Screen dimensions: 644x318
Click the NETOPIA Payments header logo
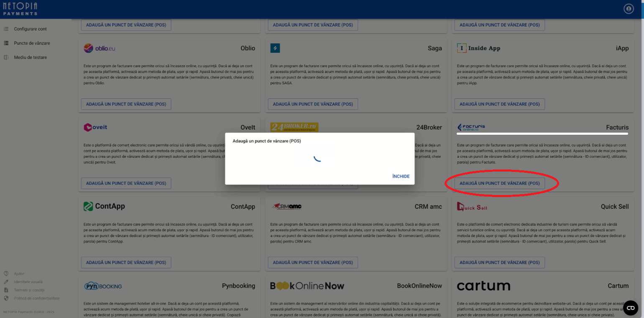20,9
